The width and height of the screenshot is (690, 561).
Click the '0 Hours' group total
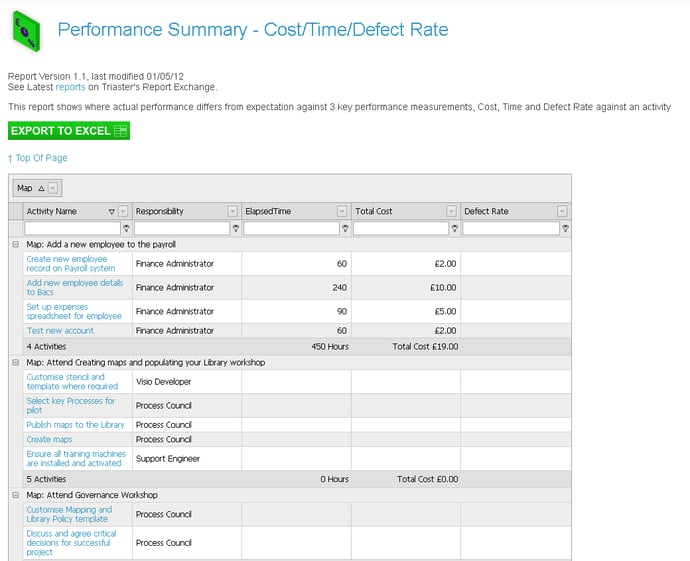tap(334, 479)
